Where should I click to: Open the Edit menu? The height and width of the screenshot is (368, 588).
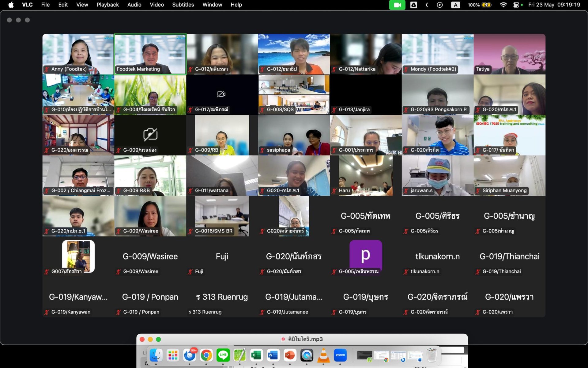pos(63,5)
